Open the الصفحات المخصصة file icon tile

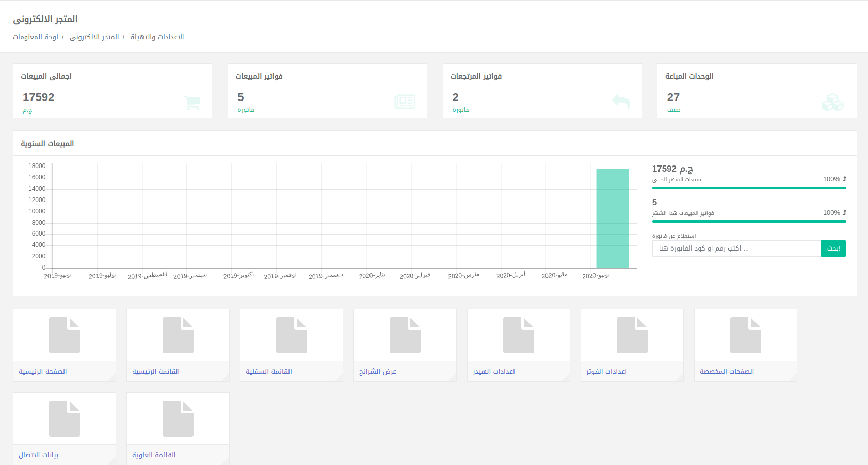pos(746,335)
